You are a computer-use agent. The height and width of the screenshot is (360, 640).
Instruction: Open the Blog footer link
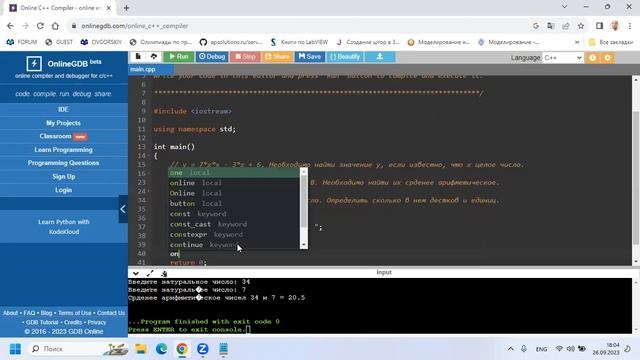point(47,313)
